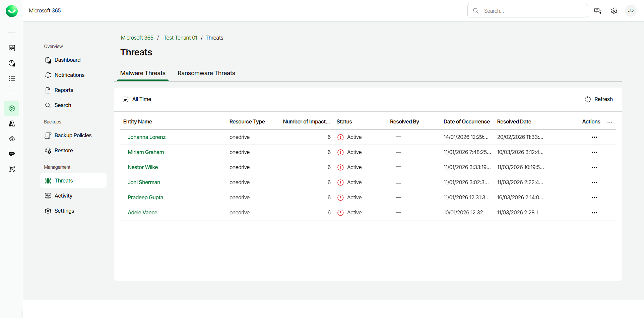Click the Salesforce cloud icon in left rail
Viewport: 644px width, 318px height.
tap(12, 154)
